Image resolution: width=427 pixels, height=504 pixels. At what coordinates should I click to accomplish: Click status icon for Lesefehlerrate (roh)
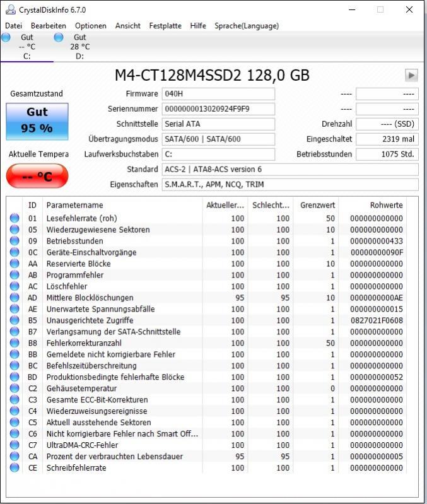coord(15,218)
